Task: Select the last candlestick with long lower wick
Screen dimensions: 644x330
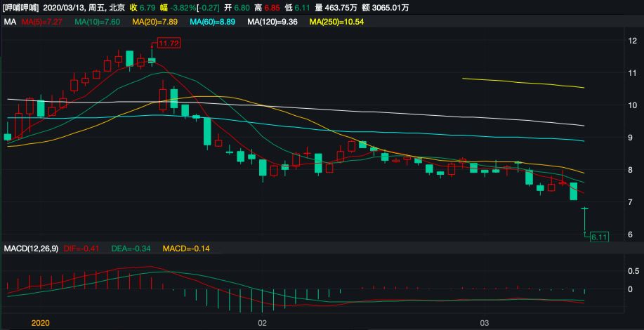Action: 584,219
